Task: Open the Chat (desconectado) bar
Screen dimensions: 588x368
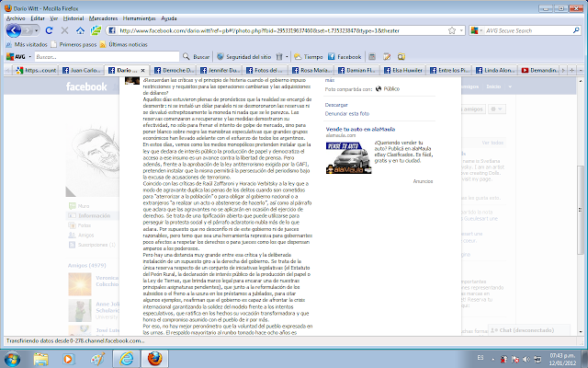Action: (x=529, y=330)
